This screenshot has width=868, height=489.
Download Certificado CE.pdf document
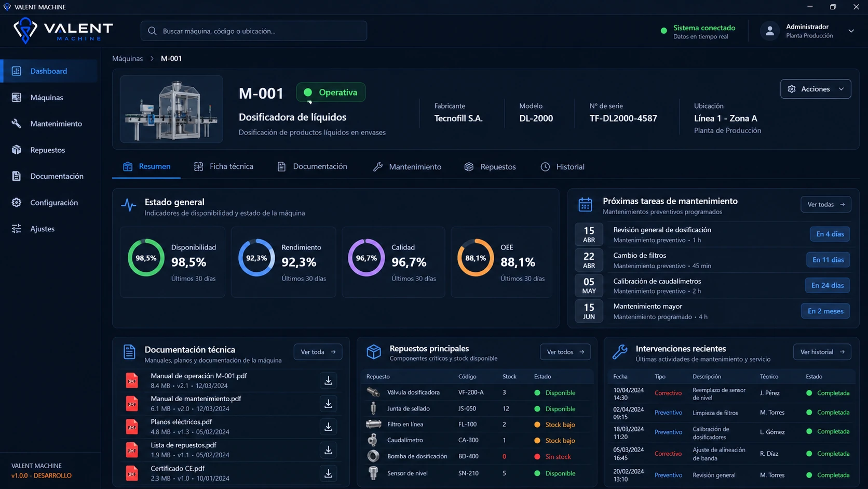328,473
